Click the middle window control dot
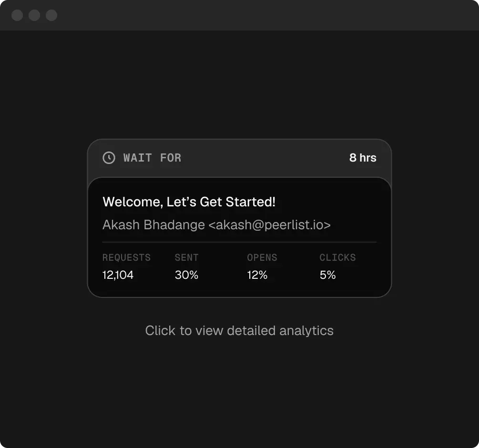The height and width of the screenshot is (448, 479). tap(34, 15)
